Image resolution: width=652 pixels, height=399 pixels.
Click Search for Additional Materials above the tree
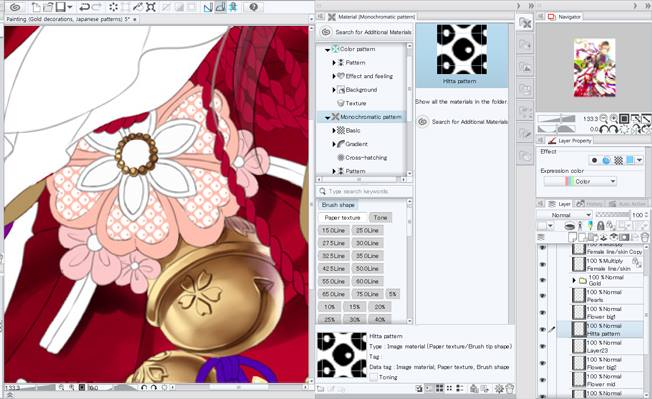[x=366, y=32]
